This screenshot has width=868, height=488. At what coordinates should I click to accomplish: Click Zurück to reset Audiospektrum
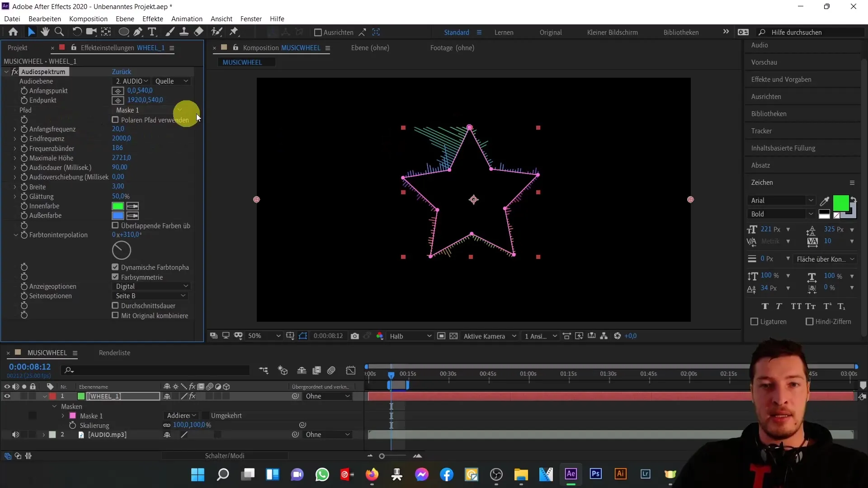[x=122, y=72]
